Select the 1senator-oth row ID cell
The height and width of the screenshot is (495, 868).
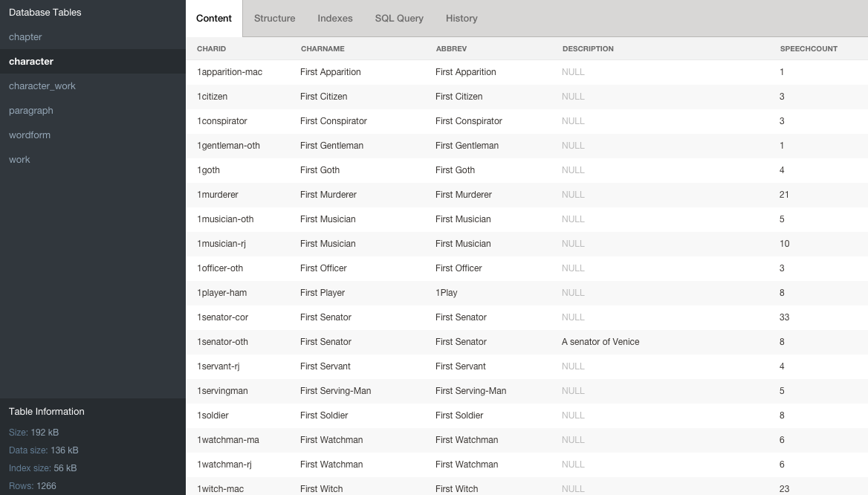pos(222,342)
